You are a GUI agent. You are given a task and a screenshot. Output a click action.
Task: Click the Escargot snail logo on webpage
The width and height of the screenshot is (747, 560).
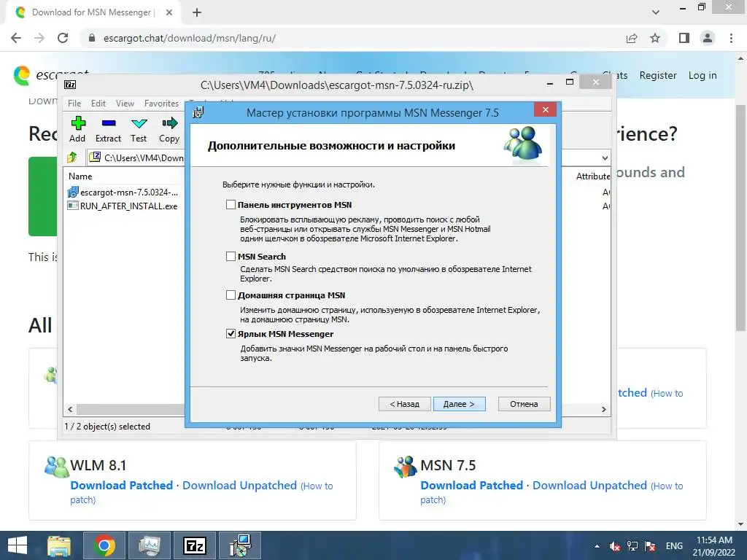tap(22, 75)
